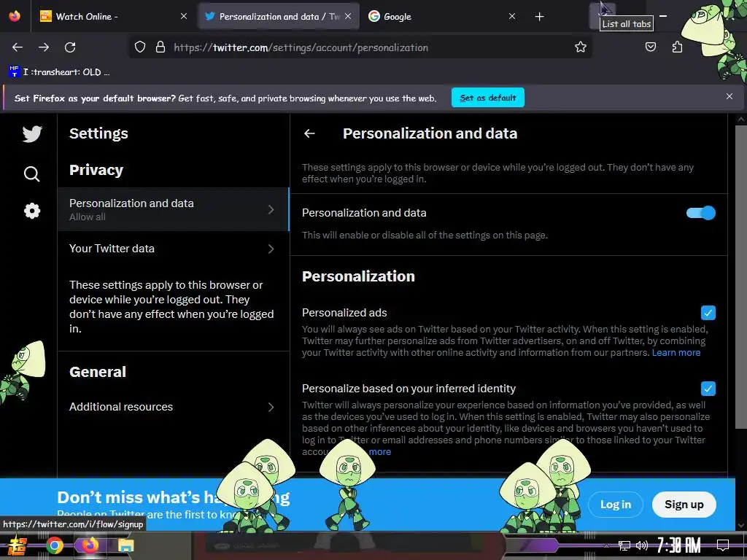Dismiss the default browser notification bar
This screenshot has width=747, height=560.
coord(729,97)
